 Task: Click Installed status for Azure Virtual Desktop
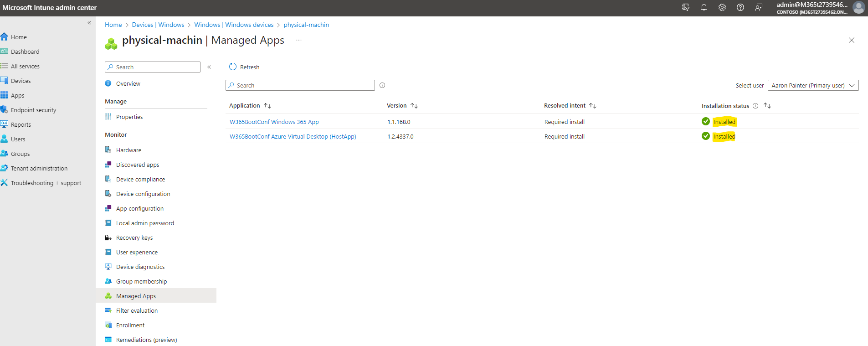click(x=724, y=136)
